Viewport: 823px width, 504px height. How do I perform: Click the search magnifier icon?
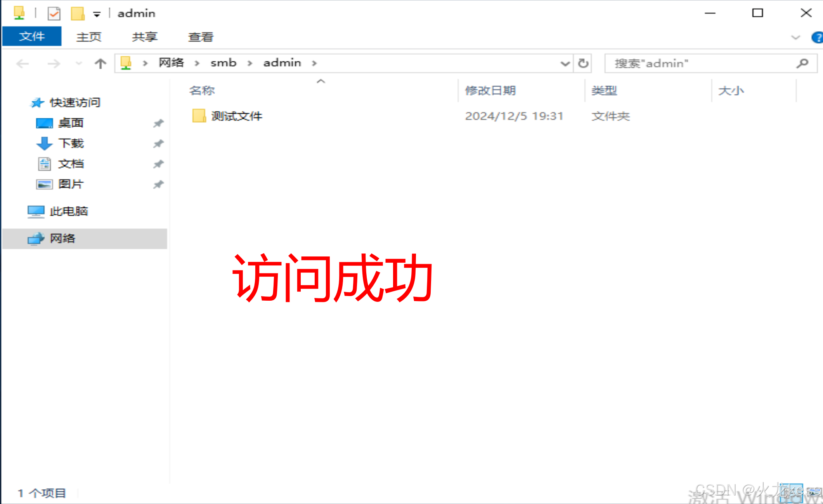[802, 63]
